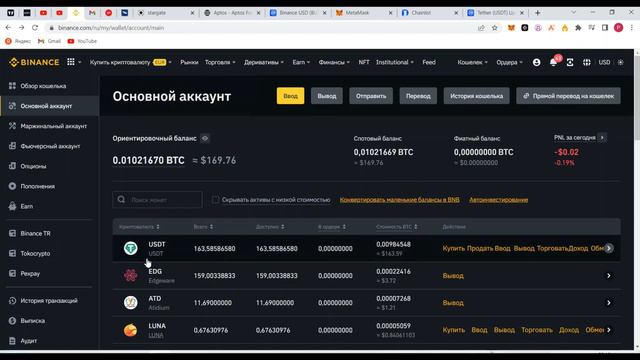Click the Funding sidebar icon
640x360 pixels.
[12, 186]
